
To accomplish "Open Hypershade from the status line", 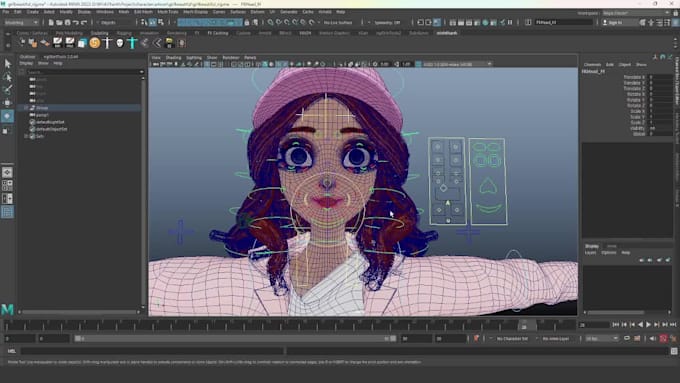I will pos(485,22).
